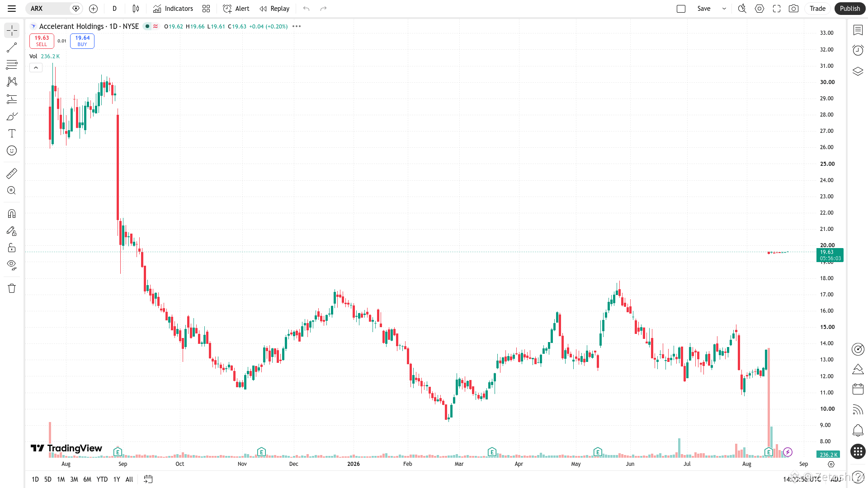Toggle hide all drawings eye icon

12,265
